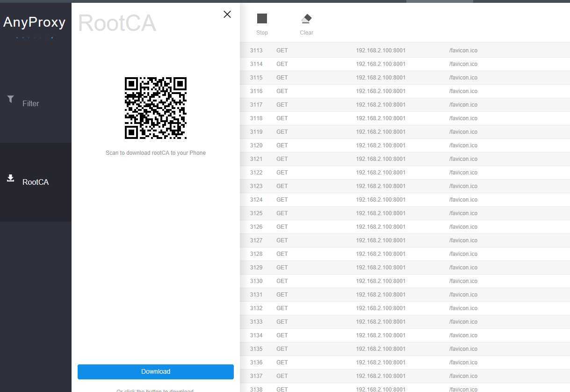Select request number 3120

coord(256,145)
